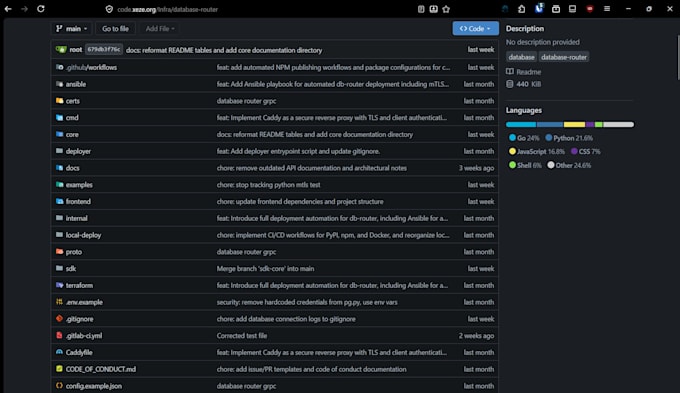Viewport: 680px width, 393px height.
Task: Reload the page with refresh icon
Action: 40,9
